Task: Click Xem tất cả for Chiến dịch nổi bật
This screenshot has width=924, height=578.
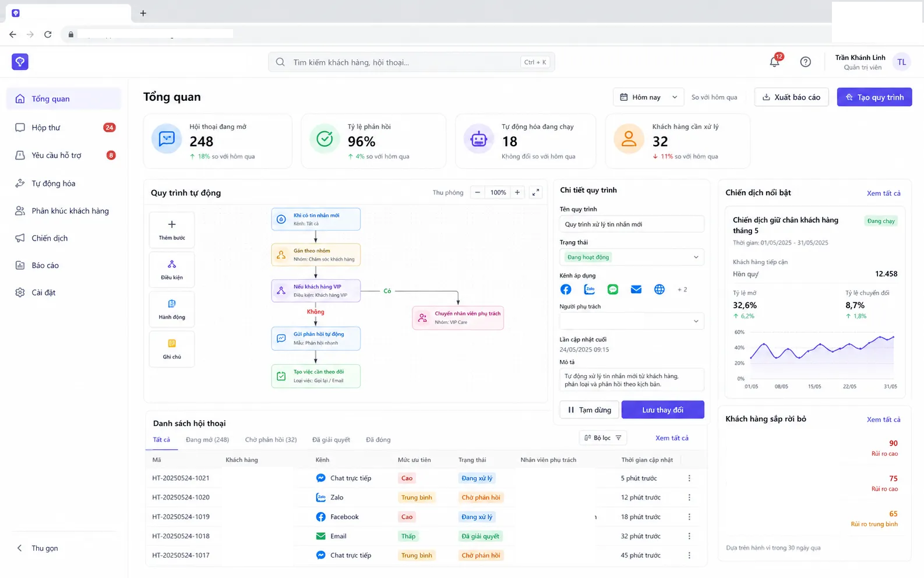Action: (883, 193)
